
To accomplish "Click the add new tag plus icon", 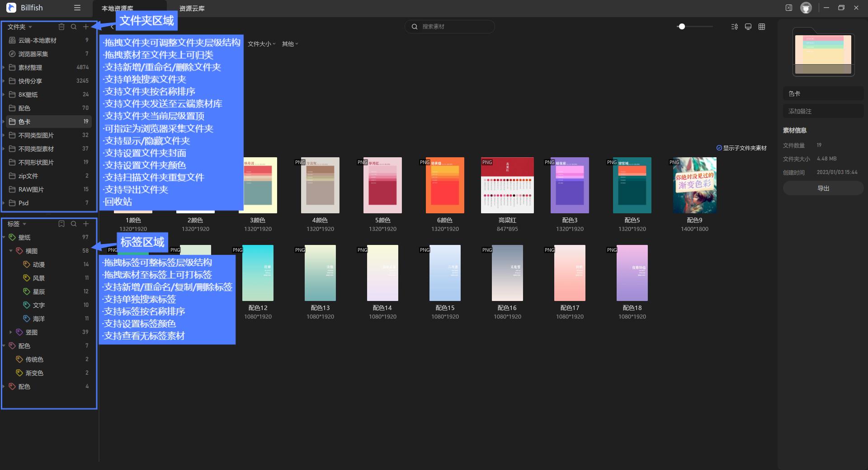I will coord(86,224).
